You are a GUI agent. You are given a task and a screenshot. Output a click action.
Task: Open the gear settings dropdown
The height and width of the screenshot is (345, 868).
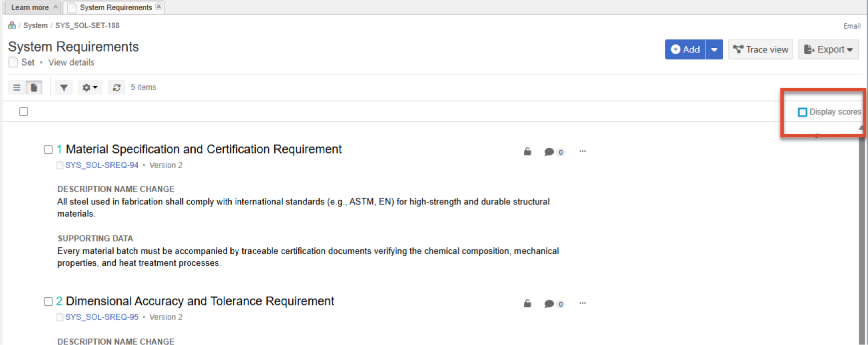coord(90,87)
